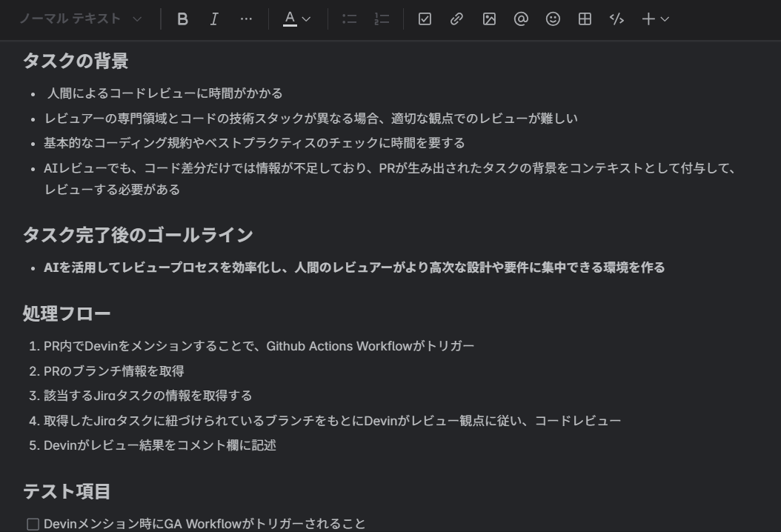The height and width of the screenshot is (532, 781).
Task: Click heading 処理フロー
Action: pyautogui.click(x=67, y=313)
